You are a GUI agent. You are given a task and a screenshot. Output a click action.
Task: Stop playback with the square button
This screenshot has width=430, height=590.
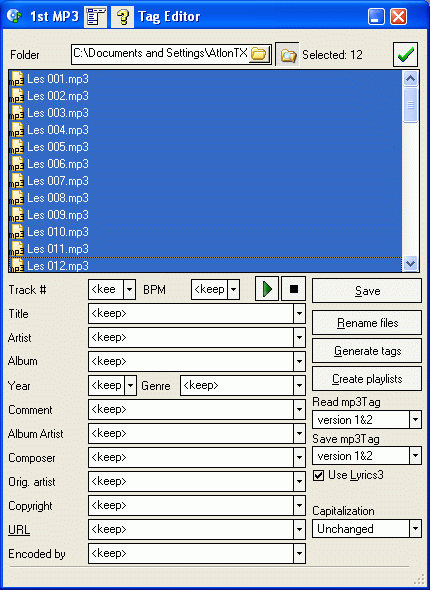pyautogui.click(x=293, y=289)
